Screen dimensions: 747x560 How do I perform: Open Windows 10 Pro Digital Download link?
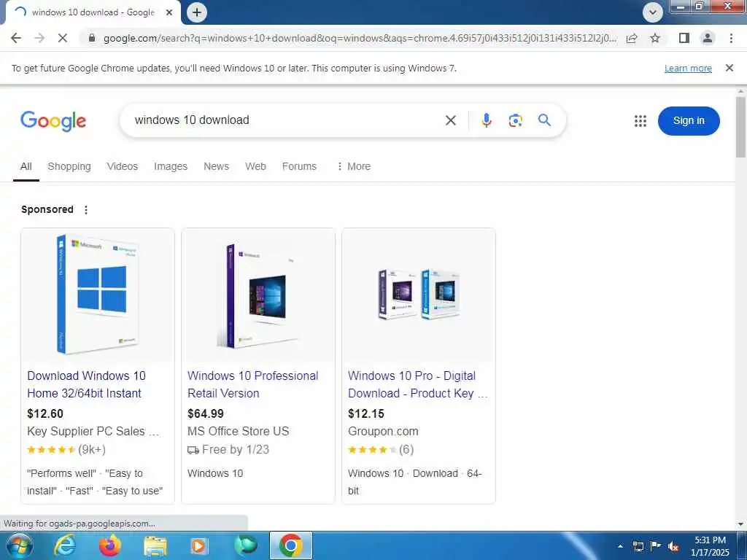point(418,384)
